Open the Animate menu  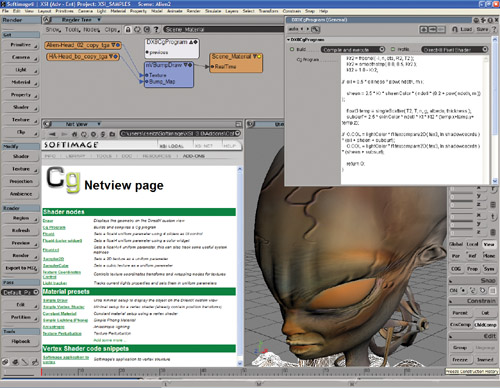click(174, 11)
